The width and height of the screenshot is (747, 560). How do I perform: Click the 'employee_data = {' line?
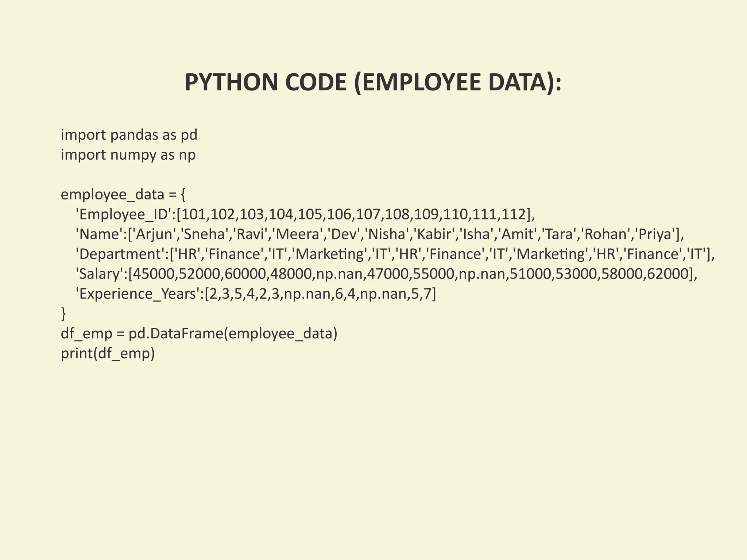pos(123,195)
